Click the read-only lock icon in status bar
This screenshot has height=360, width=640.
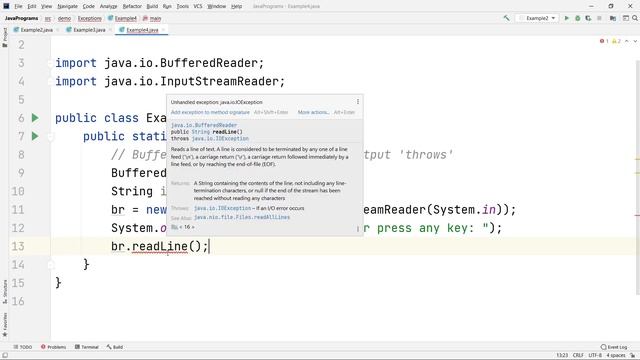[x=633, y=356]
